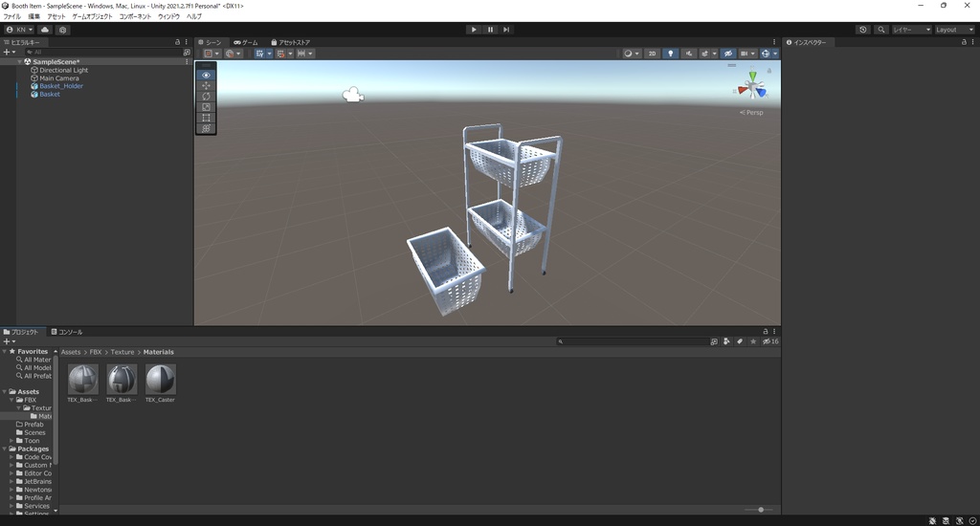Select the Transform tool in scene overlay
The height and width of the screenshot is (526, 980).
click(x=206, y=128)
